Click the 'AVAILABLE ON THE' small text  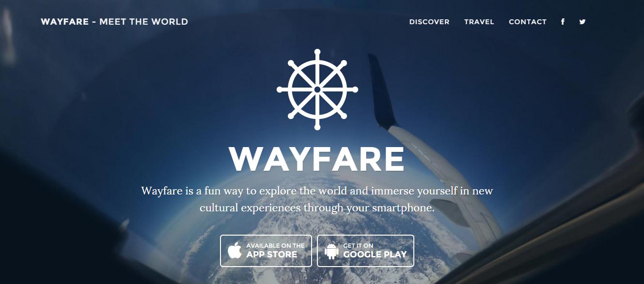click(x=275, y=246)
